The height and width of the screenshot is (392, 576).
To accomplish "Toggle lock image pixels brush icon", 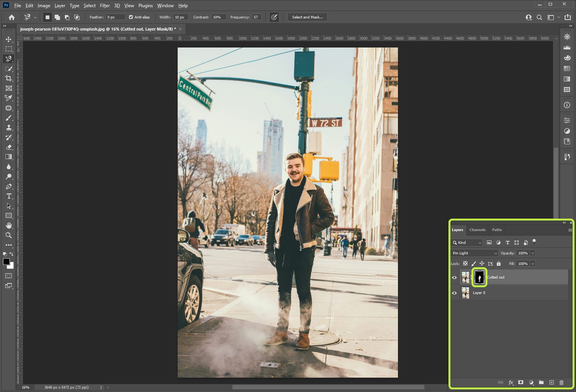I will point(473,263).
